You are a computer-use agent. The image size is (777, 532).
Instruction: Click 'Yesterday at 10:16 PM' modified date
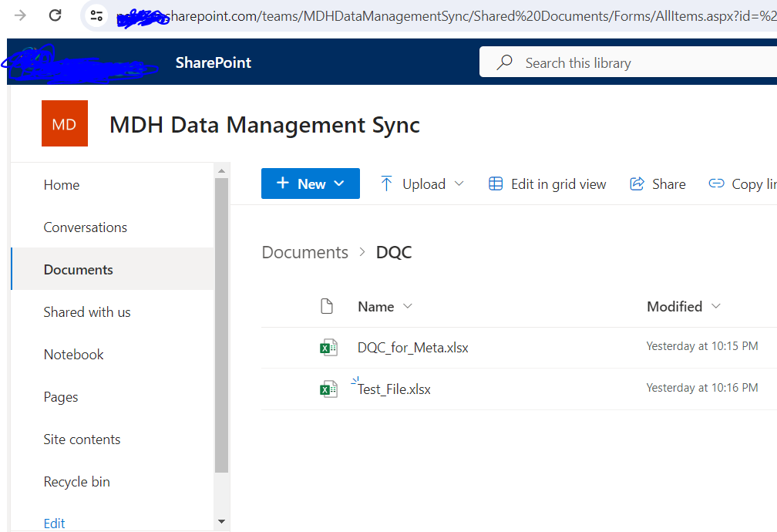[x=702, y=388]
